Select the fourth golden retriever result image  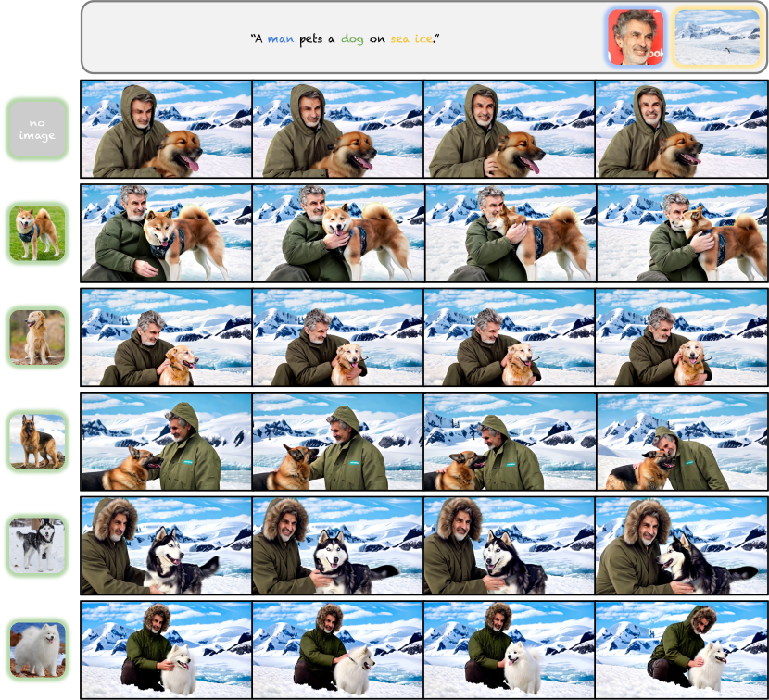[x=682, y=337]
